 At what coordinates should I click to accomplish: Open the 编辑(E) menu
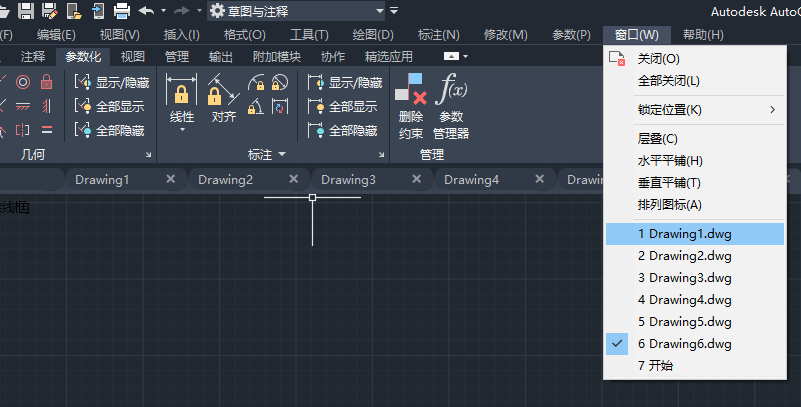56,35
